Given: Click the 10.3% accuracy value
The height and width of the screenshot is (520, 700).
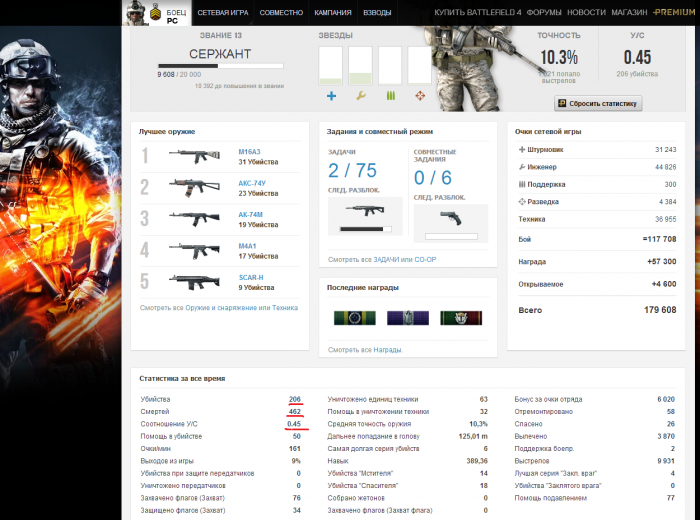Looking at the screenshot, I should point(559,57).
